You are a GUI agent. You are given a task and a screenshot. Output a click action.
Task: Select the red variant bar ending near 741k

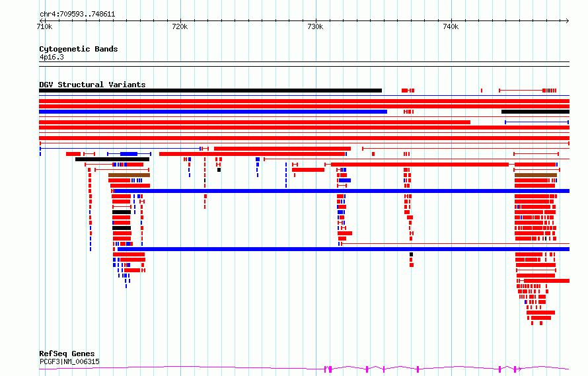click(x=254, y=122)
